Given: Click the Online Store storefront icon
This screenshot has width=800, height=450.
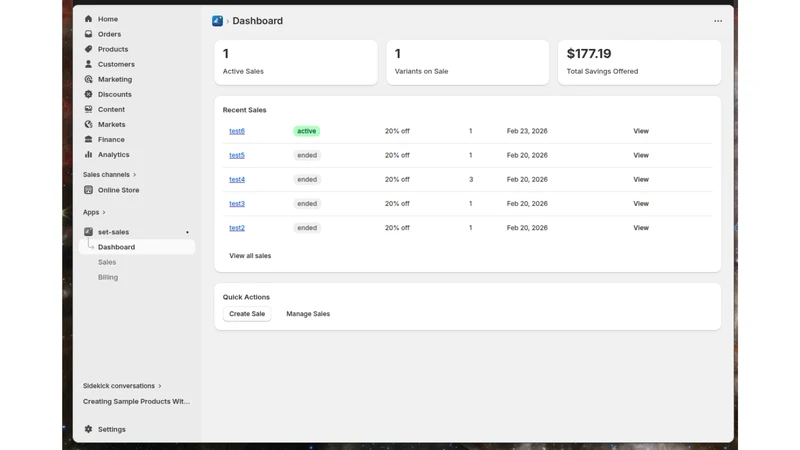Looking at the screenshot, I should pos(88,190).
